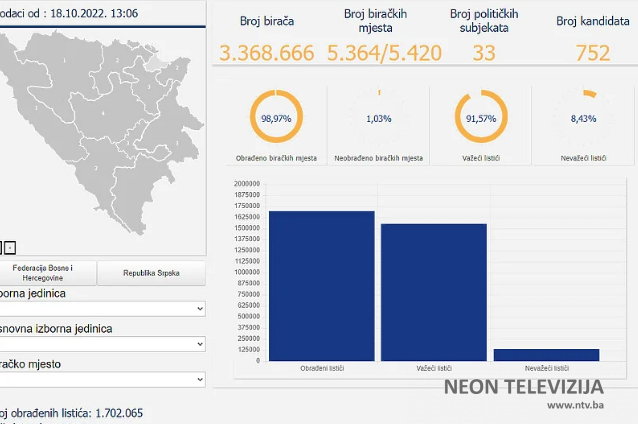Screen dimensions: 638x424
Task: Select the light-colored Brčko district on map
Action: [x=155, y=64]
